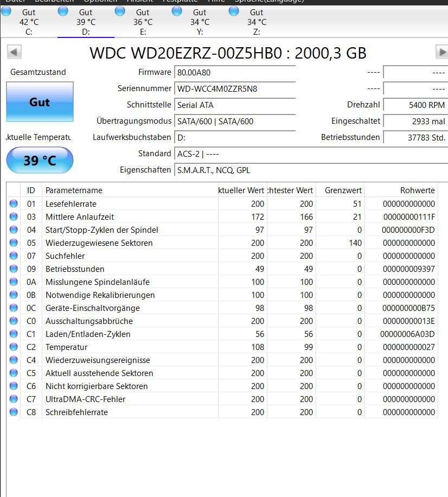Screen dimensions: 448x497
Task: Select current value 108 of Temperatur
Action: coord(258,347)
